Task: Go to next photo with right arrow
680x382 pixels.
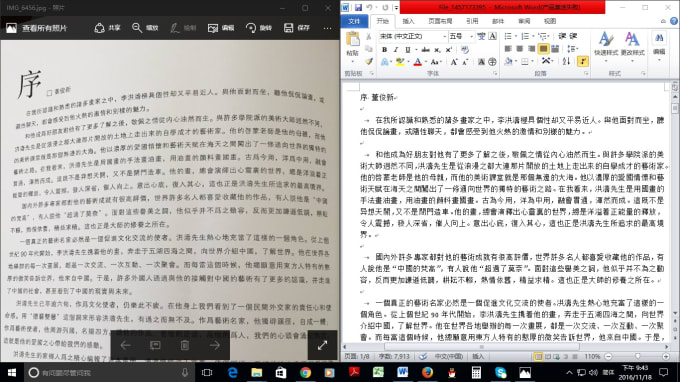Action: pos(215,345)
